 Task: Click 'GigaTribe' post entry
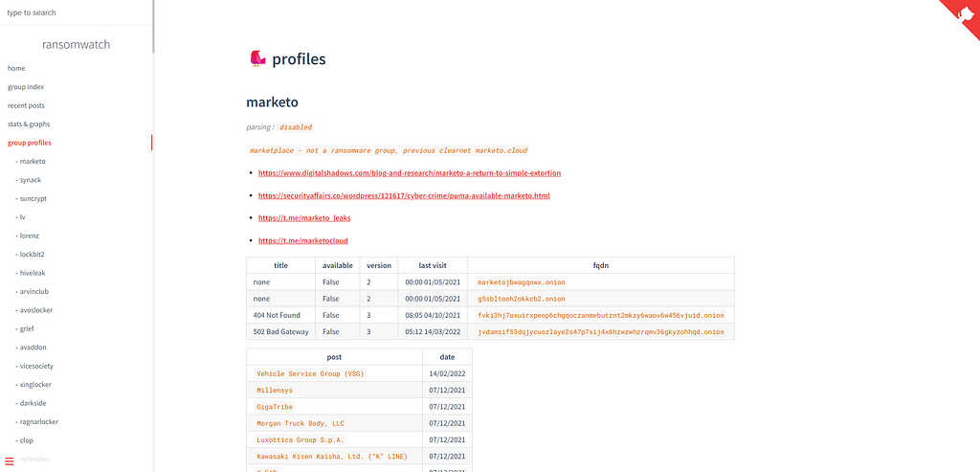click(x=275, y=407)
